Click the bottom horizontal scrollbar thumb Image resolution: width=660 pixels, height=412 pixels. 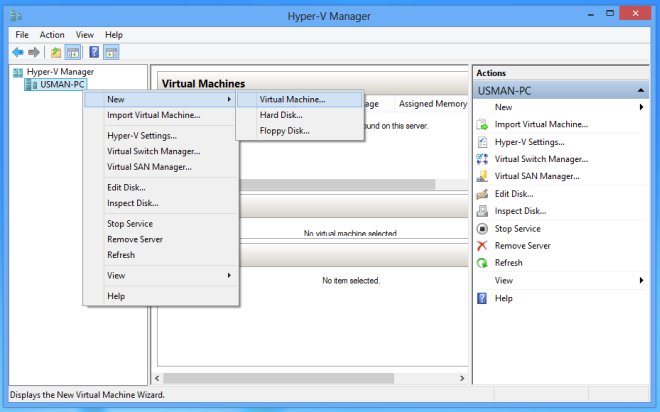(279, 378)
